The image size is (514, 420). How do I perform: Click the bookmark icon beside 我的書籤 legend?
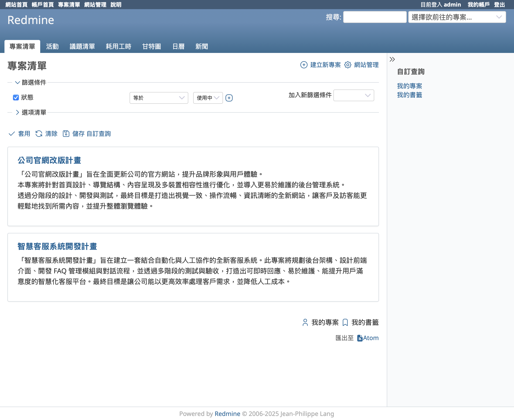[x=345, y=322]
